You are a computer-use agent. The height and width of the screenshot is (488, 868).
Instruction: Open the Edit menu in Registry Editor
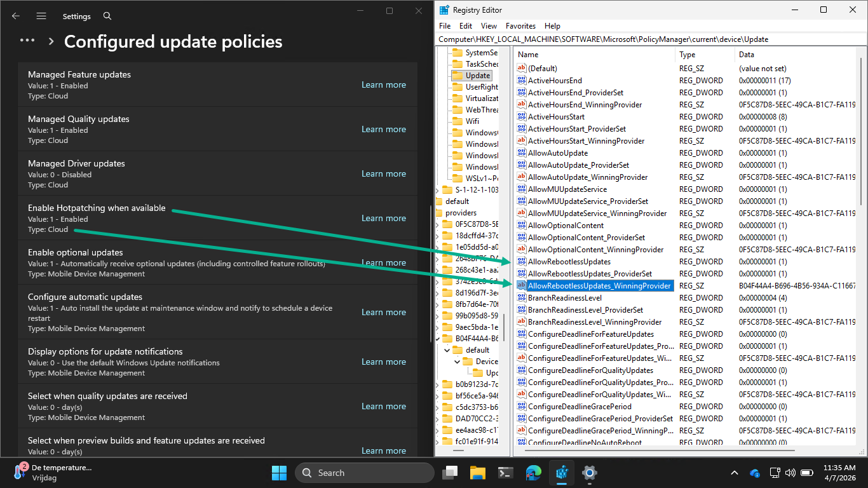click(x=466, y=26)
